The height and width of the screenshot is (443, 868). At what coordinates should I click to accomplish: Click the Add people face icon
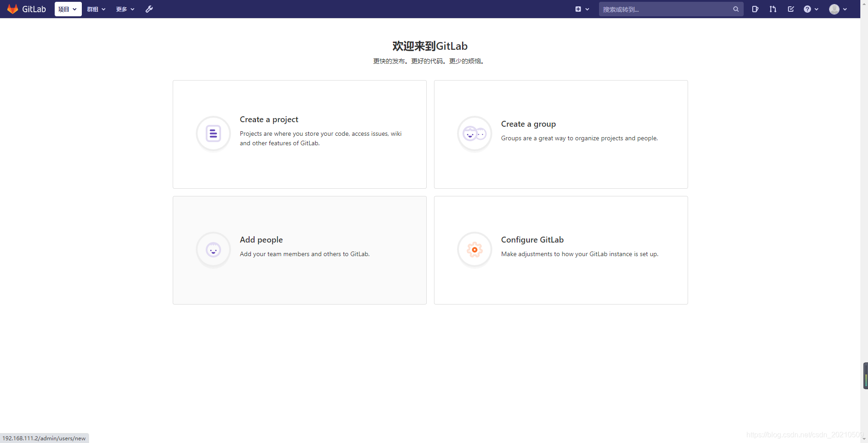click(213, 249)
